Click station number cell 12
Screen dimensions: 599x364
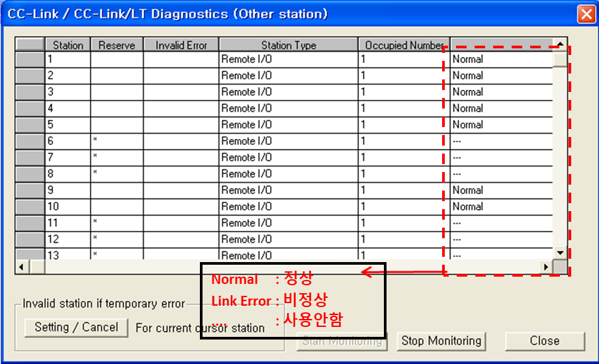(68, 240)
